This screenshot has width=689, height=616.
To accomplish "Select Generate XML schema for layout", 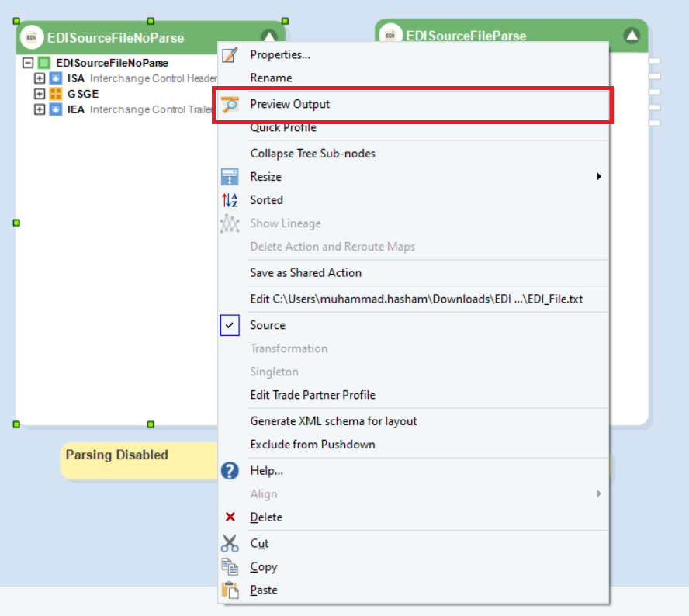I will pyautogui.click(x=334, y=421).
